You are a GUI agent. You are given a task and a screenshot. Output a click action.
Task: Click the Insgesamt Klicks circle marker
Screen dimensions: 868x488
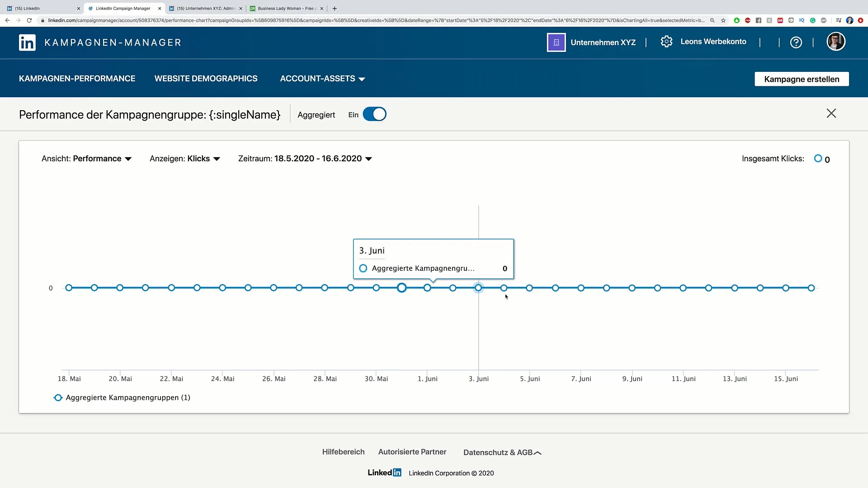tap(818, 158)
